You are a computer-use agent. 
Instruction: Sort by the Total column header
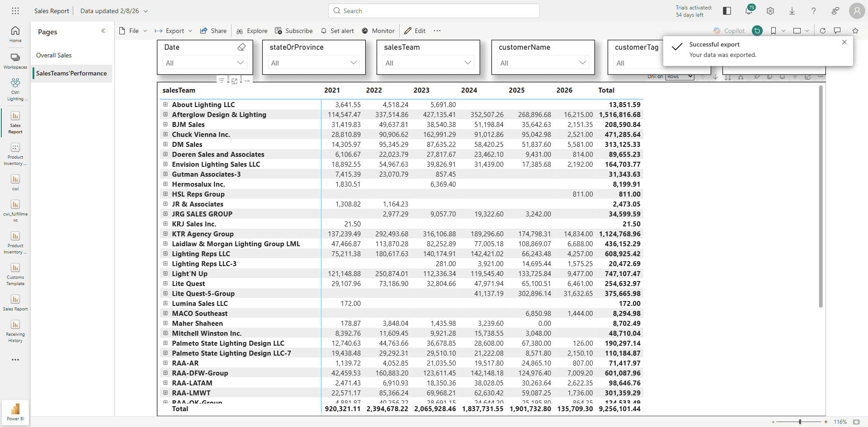606,90
